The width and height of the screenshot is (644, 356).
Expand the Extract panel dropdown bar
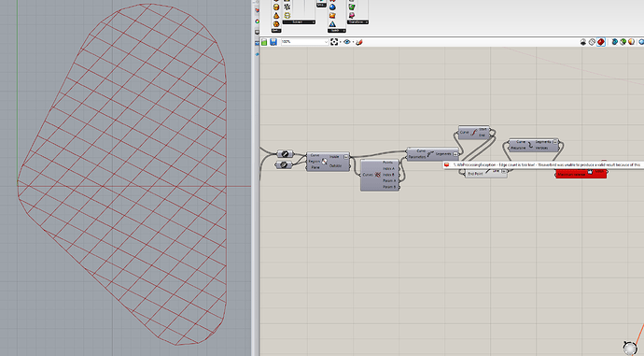[299, 22]
